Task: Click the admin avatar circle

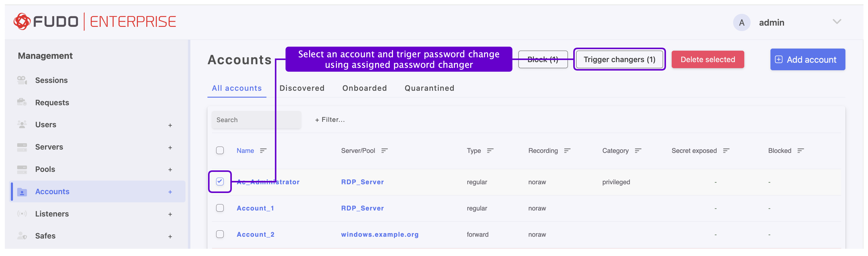Action: click(x=741, y=23)
